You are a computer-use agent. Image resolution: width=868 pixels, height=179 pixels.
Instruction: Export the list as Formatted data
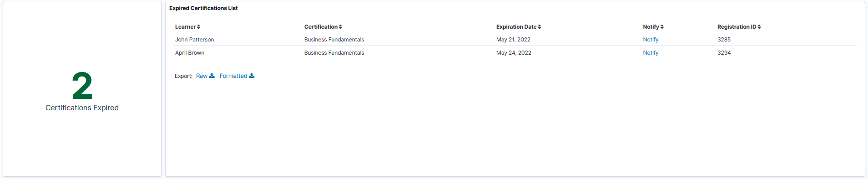[x=233, y=76]
